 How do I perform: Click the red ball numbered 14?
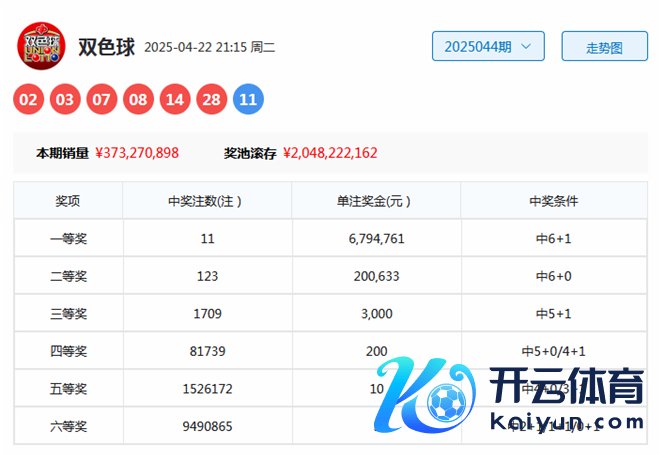coord(175,99)
